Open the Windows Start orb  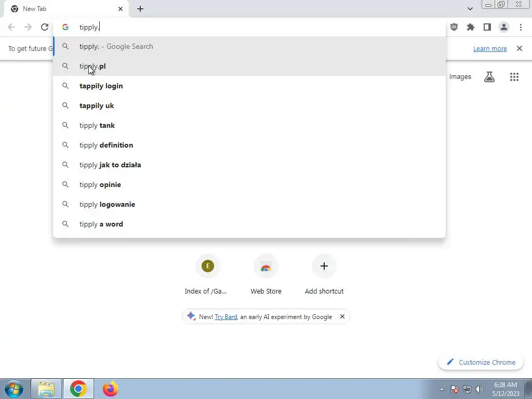tap(14, 389)
